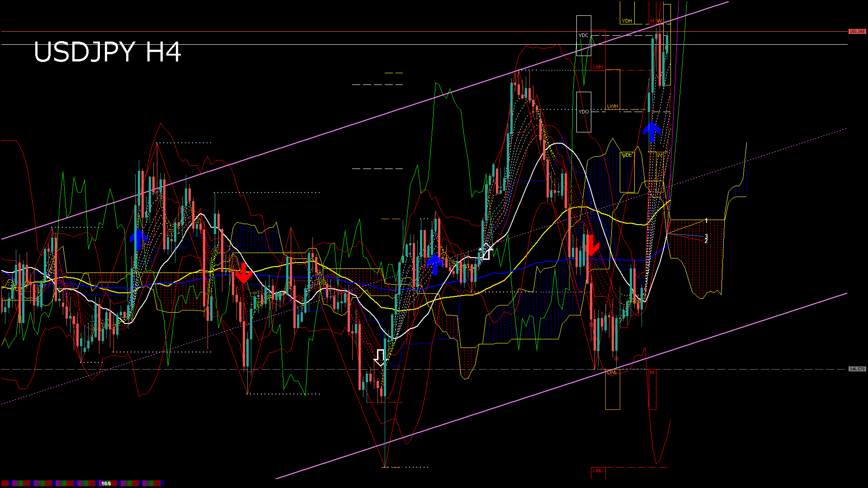Click the USDJPY H4 chart title
This screenshot has width=868, height=488.
(x=107, y=52)
